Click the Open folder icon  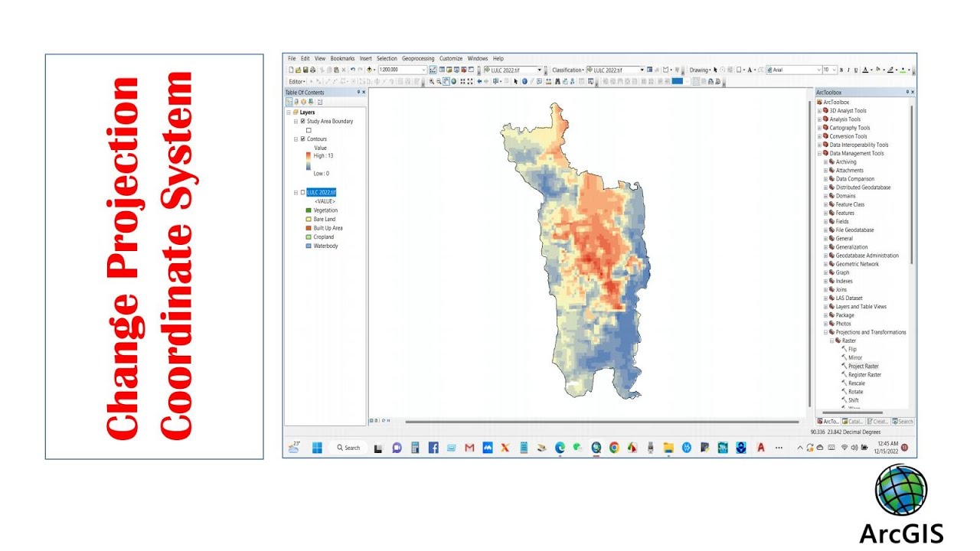tap(299, 70)
